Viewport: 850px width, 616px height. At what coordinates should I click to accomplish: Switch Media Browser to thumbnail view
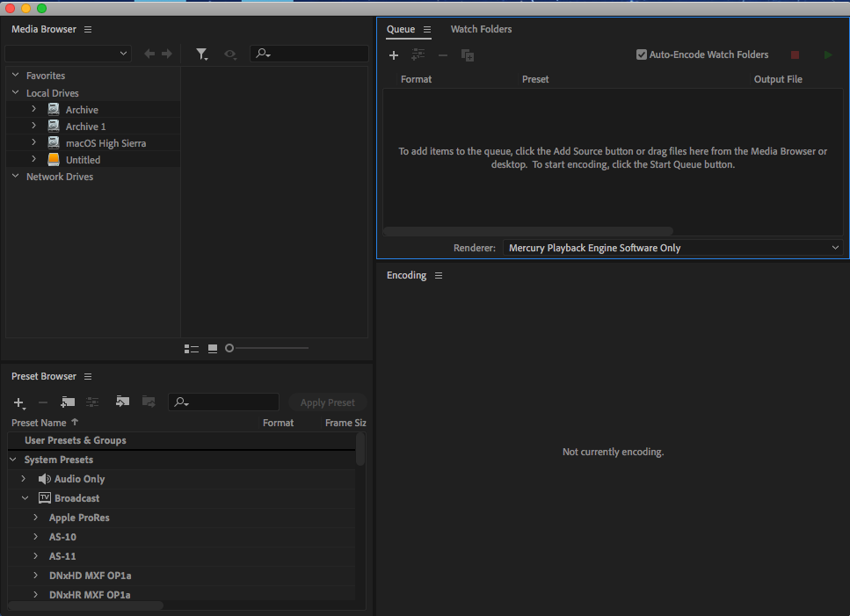pyautogui.click(x=213, y=348)
